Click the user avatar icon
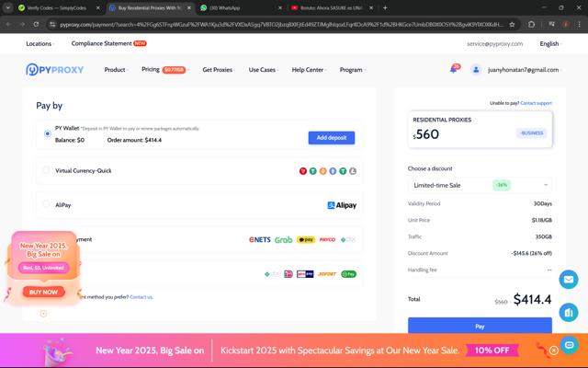The height and width of the screenshot is (368, 588). 476,70
